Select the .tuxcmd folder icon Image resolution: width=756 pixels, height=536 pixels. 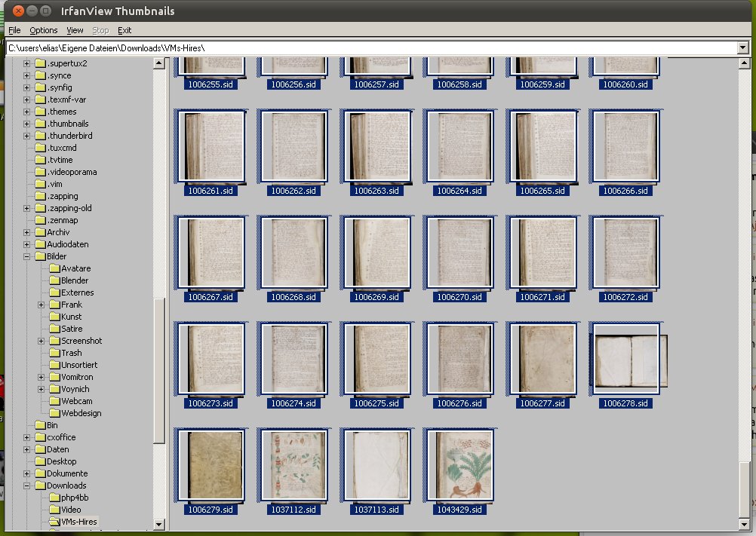41,147
